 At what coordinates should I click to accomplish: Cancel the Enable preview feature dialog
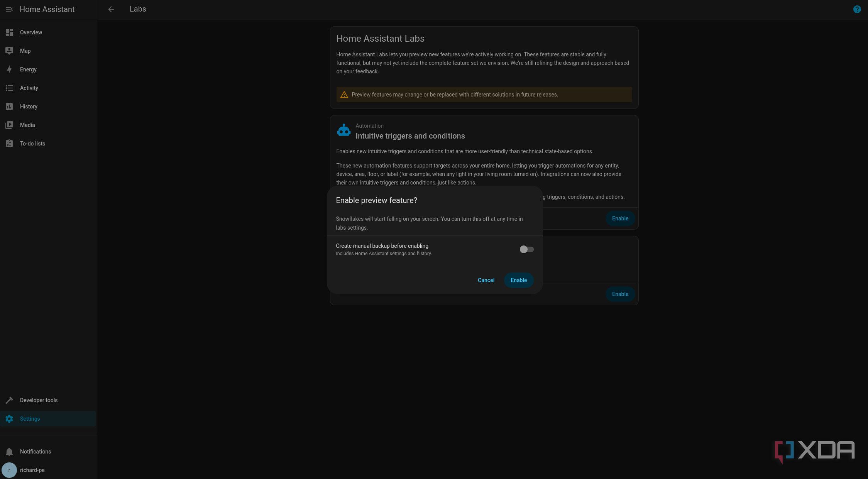tap(486, 280)
